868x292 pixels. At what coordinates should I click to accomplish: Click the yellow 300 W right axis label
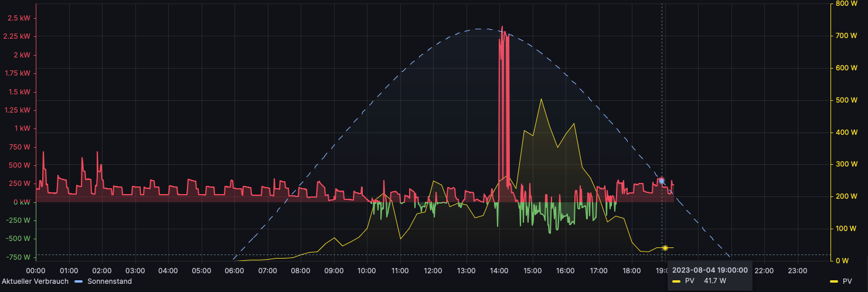point(846,164)
